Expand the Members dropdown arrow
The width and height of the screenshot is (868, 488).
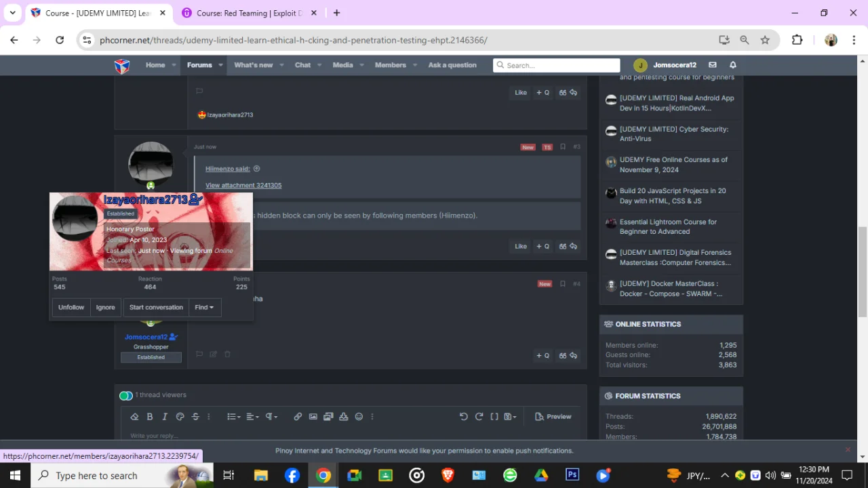(x=415, y=66)
